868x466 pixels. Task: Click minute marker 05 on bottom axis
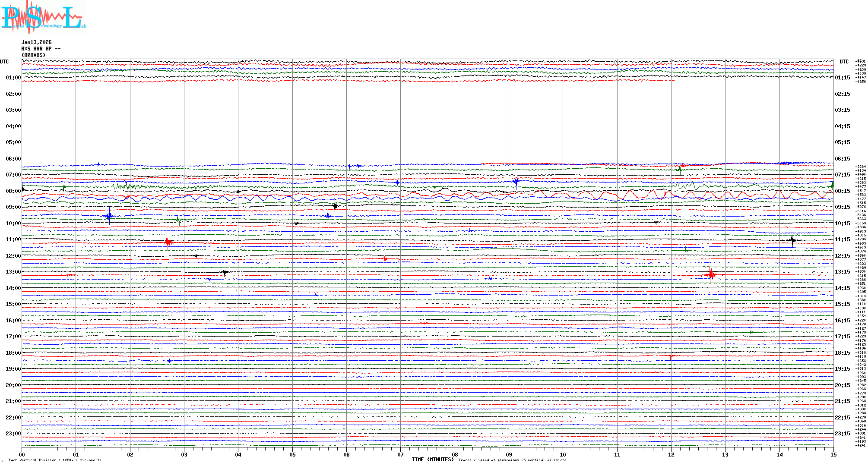(292, 454)
